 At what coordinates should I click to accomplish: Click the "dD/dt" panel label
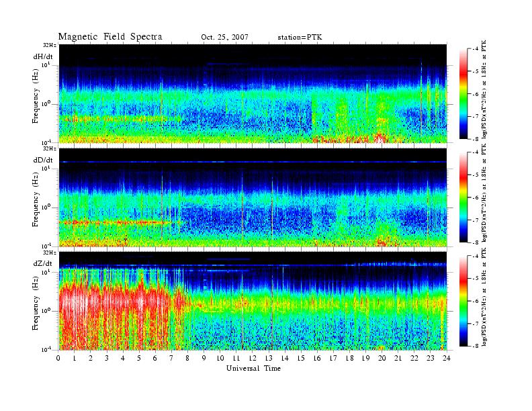pos(43,160)
